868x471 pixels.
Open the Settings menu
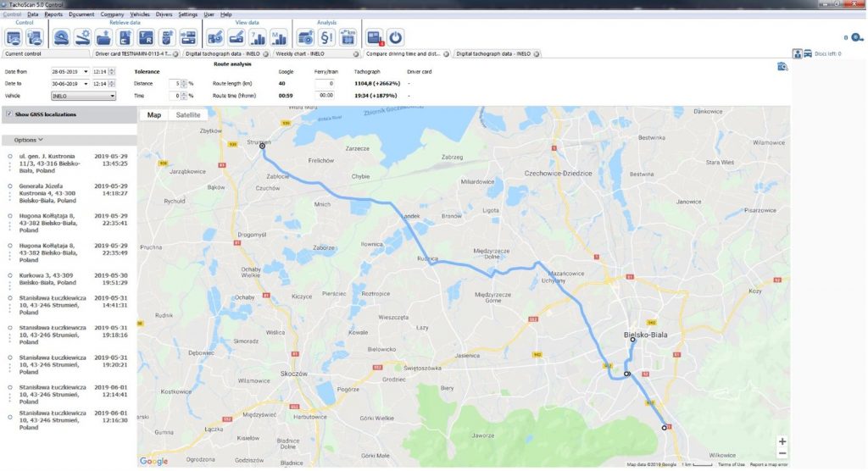pyautogui.click(x=187, y=14)
